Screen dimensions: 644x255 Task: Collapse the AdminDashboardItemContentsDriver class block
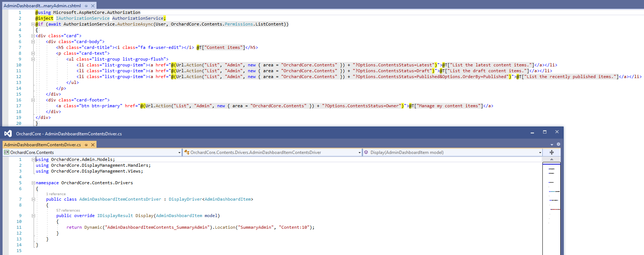33,199
